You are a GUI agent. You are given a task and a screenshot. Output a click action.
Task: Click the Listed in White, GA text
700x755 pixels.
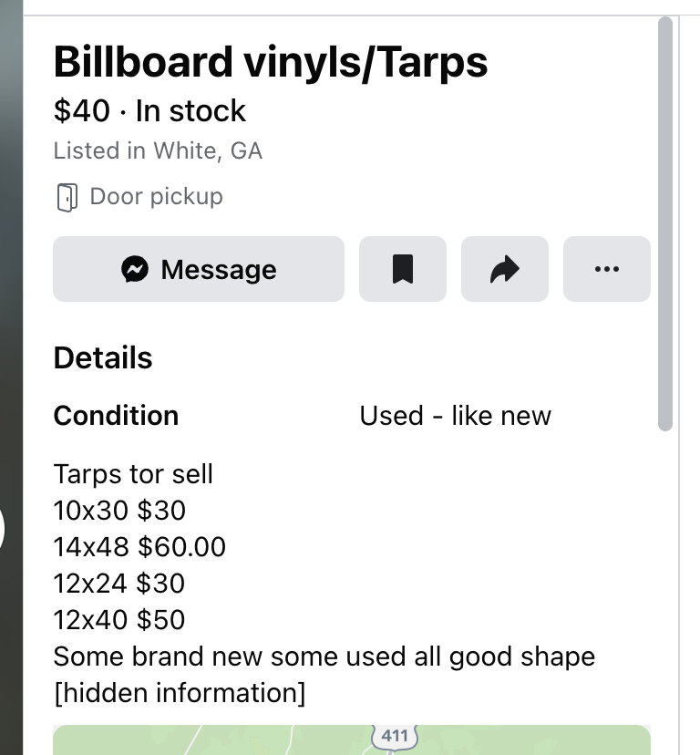158,150
